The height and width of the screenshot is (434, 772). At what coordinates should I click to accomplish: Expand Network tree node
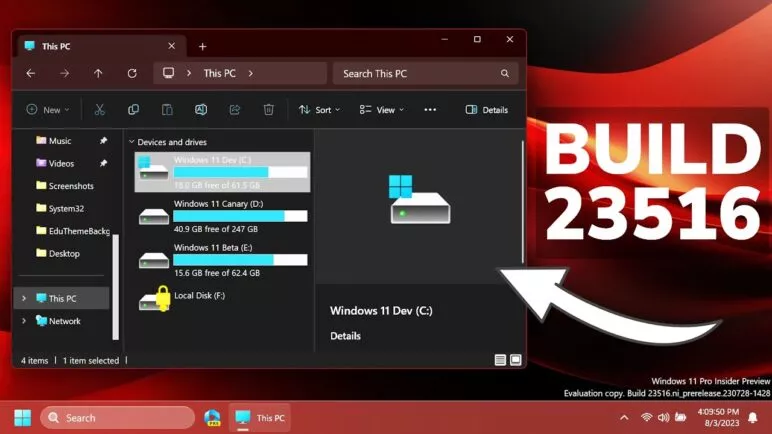tap(24, 321)
